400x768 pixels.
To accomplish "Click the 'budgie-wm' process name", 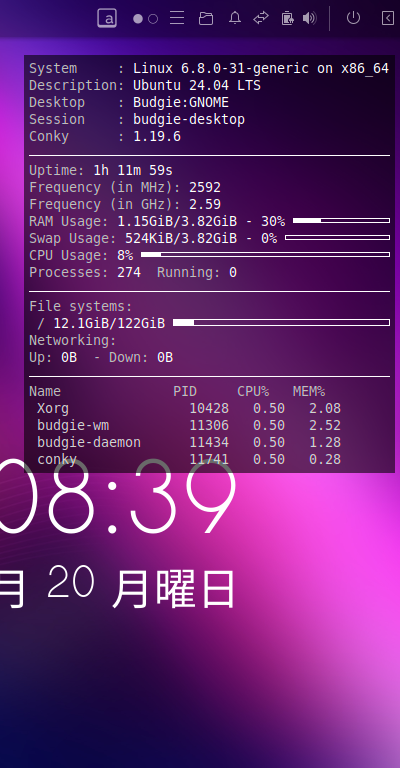I will point(73,425).
